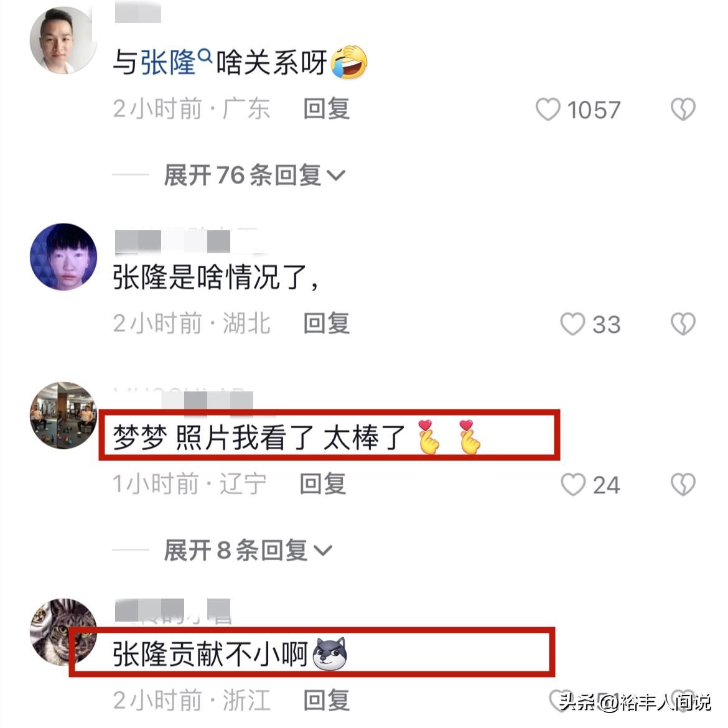Tap chevron next to 展开76条回复
Image resolution: width=728 pixels, height=728 pixels.
(335, 175)
